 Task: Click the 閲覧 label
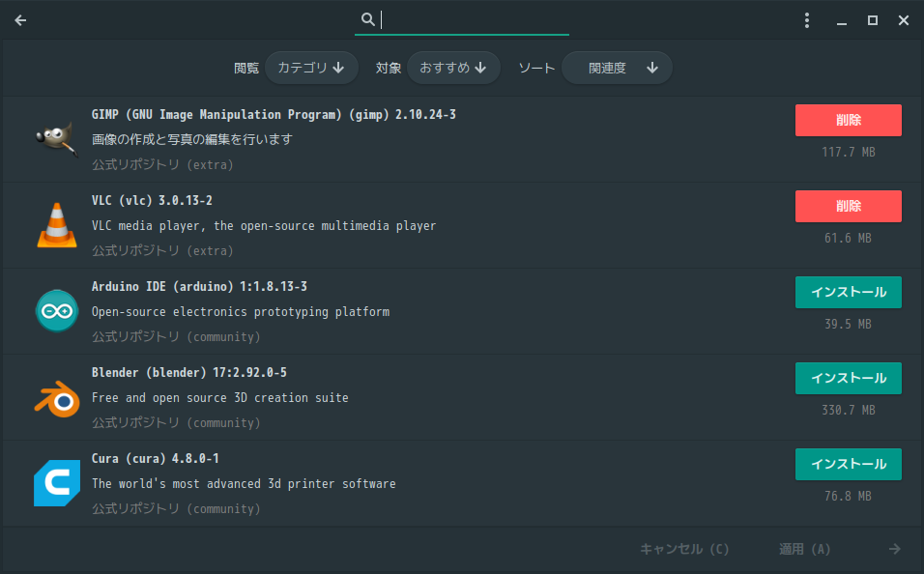point(246,69)
